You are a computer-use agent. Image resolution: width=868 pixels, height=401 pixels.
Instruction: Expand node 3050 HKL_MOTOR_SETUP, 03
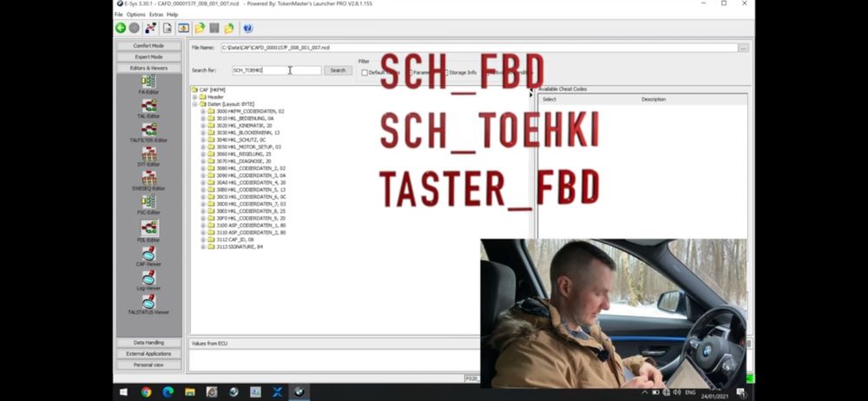tap(203, 148)
